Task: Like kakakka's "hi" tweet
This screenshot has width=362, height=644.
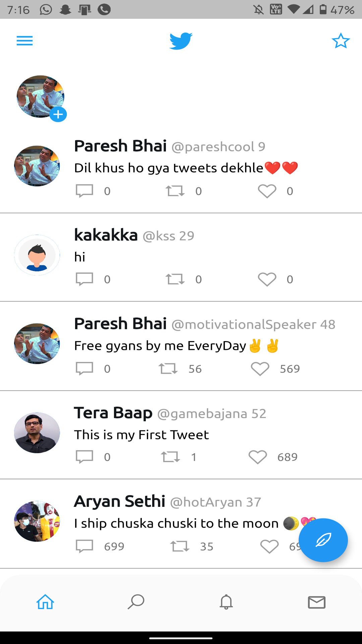Action: (x=267, y=279)
